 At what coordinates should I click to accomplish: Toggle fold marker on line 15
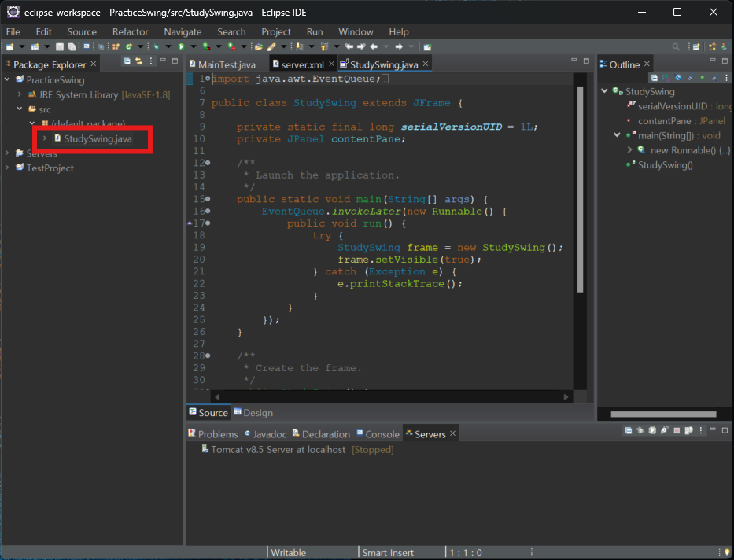coord(208,199)
